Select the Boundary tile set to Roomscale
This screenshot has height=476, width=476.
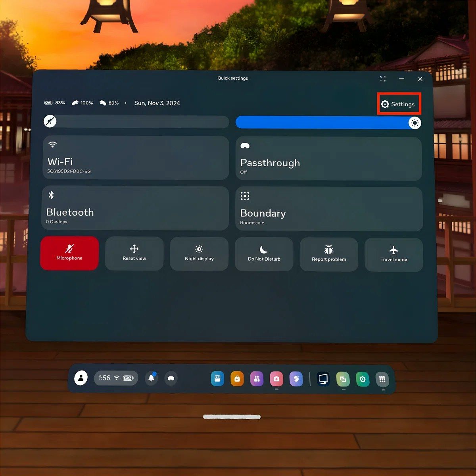pyautogui.click(x=328, y=209)
